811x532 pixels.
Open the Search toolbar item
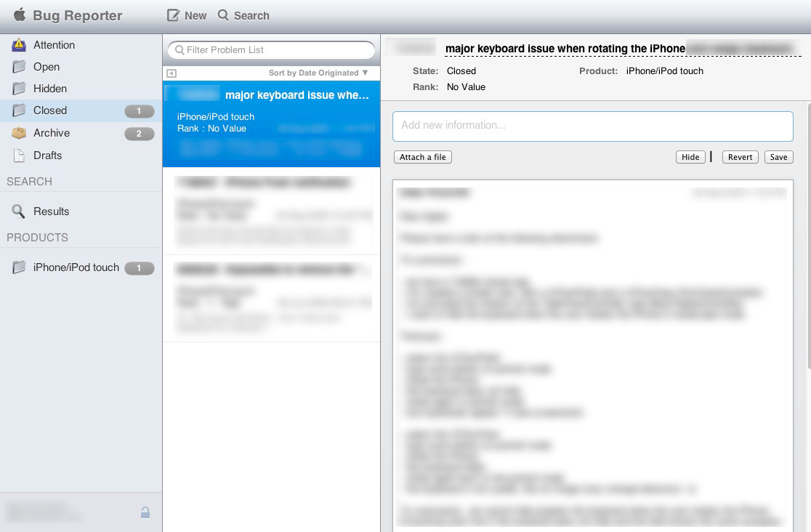tap(243, 15)
